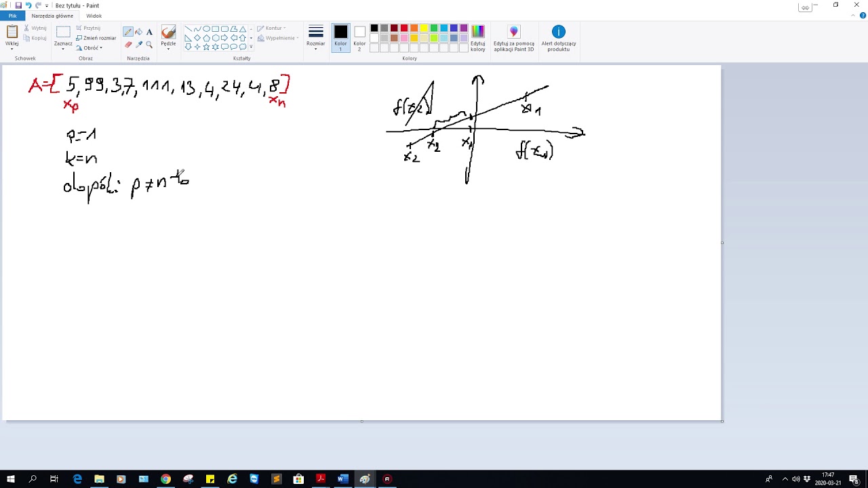This screenshot has height=488, width=868.
Task: Select the Magnifier tool
Action: (149, 45)
